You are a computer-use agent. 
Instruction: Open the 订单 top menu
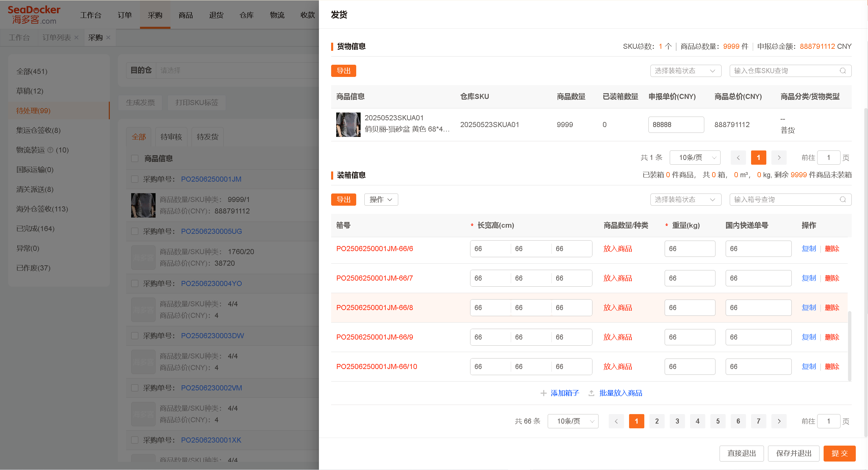point(125,15)
